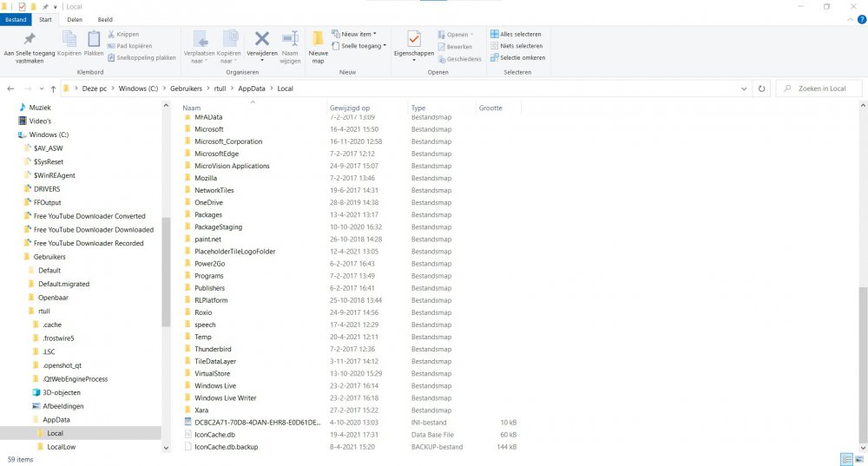Click the Verwijderen delete icon
Screen dimensions: 868x466
tap(261, 39)
